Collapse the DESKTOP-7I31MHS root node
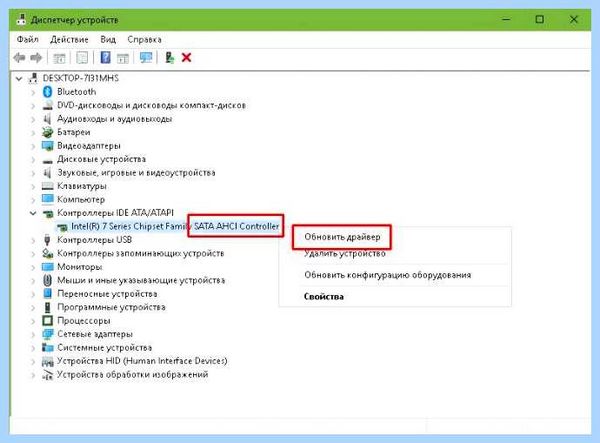The height and width of the screenshot is (443, 600). point(19,79)
